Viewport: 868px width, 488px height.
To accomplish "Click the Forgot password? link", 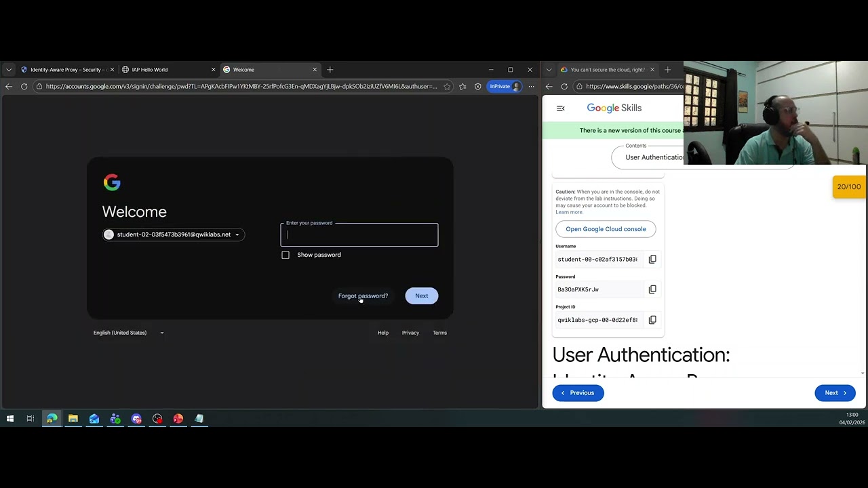I will click(x=363, y=296).
